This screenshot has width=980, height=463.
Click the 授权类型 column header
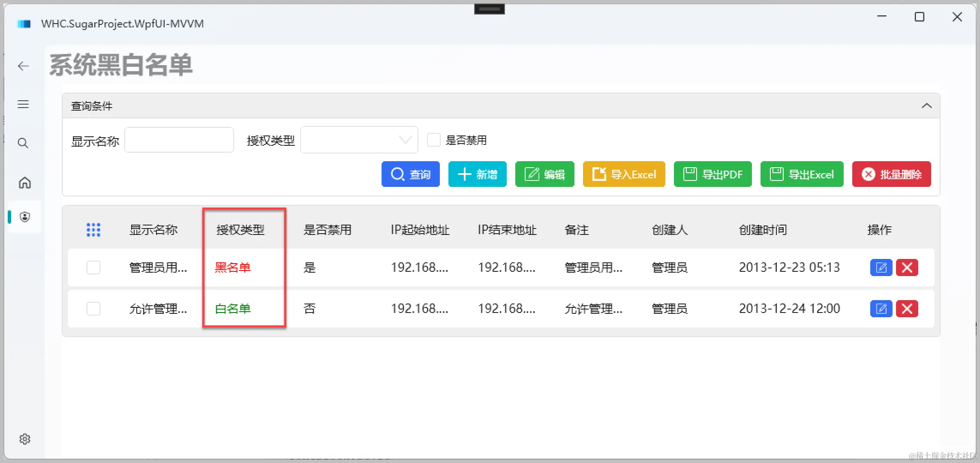click(240, 230)
